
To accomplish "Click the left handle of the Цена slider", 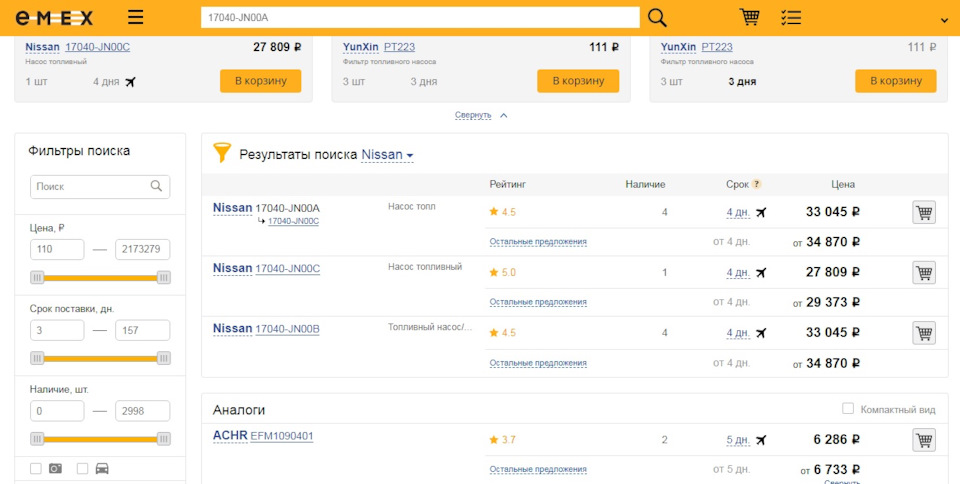I will pyautogui.click(x=37, y=277).
